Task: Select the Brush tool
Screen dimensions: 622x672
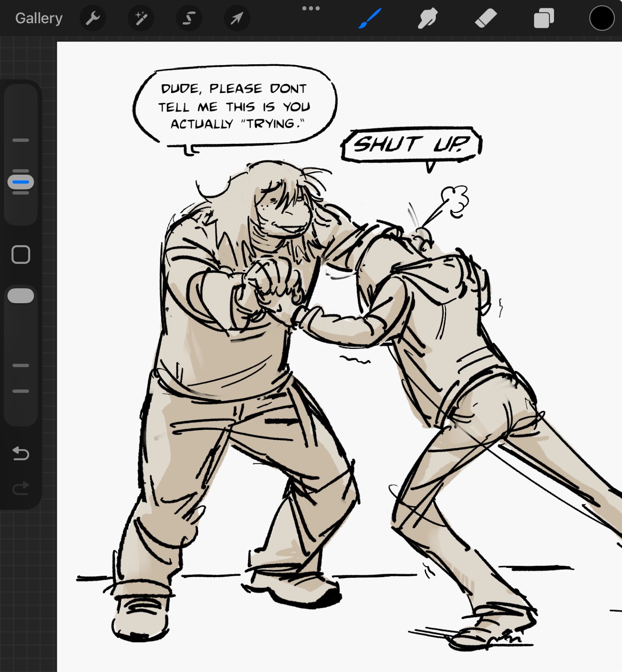Action: coord(369,18)
